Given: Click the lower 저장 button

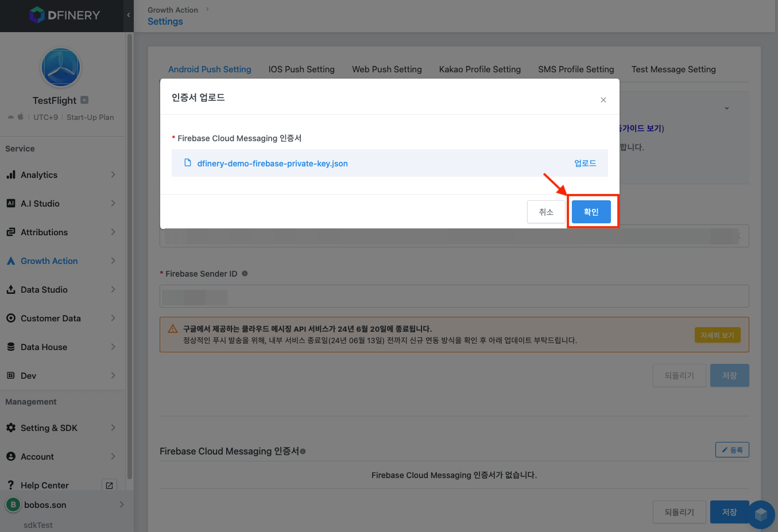Looking at the screenshot, I should coord(729,512).
